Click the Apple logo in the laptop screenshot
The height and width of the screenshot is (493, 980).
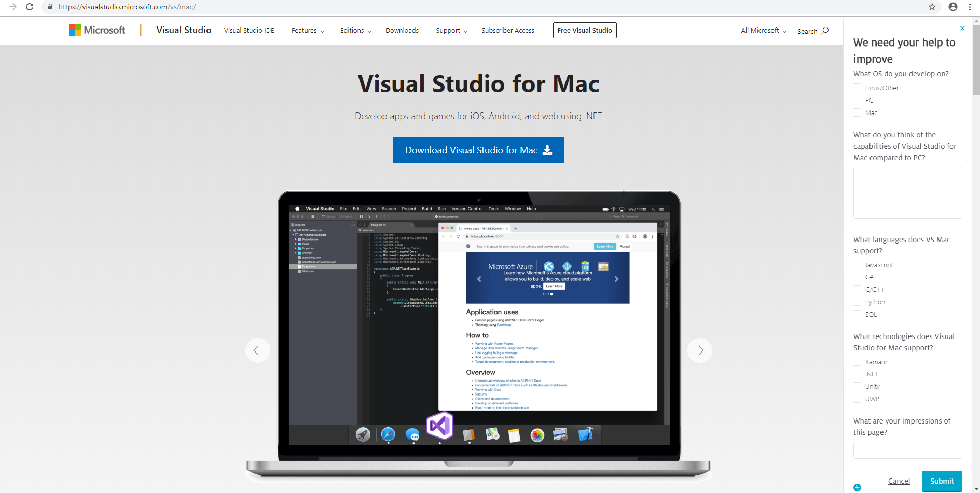tap(297, 209)
